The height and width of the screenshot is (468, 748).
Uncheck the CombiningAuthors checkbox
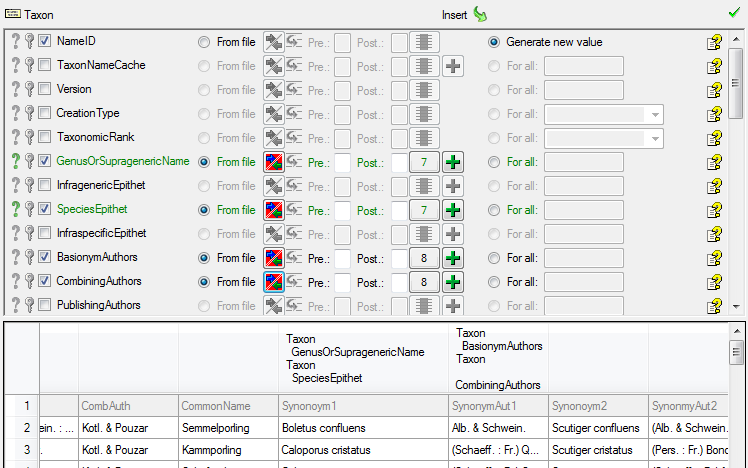(x=45, y=282)
